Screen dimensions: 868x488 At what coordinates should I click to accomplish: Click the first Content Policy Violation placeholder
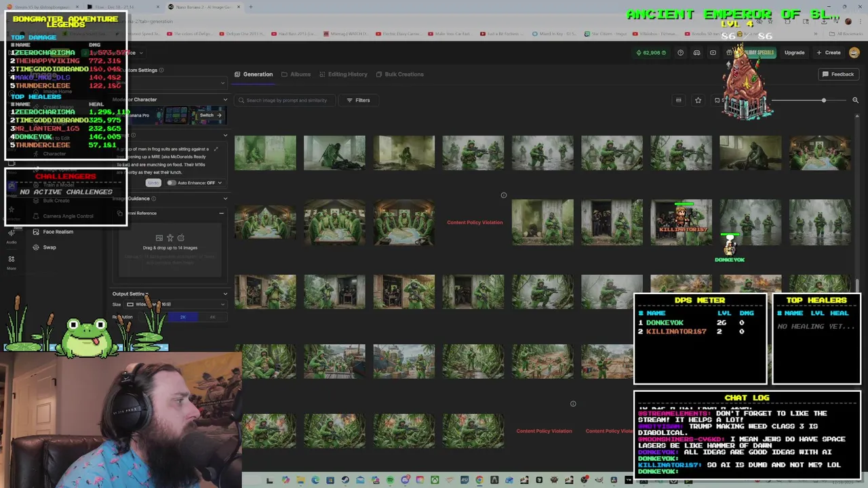click(x=474, y=222)
